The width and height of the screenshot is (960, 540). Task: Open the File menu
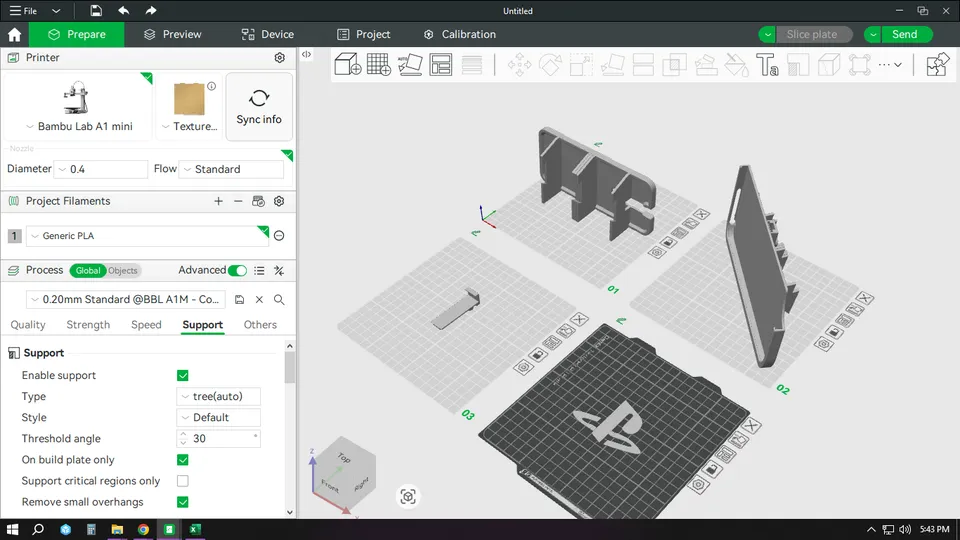coord(23,10)
